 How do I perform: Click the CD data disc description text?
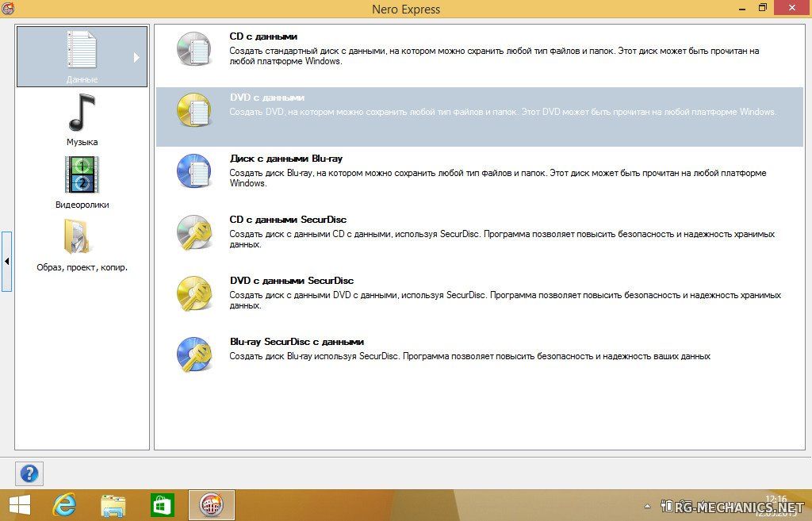494,56
